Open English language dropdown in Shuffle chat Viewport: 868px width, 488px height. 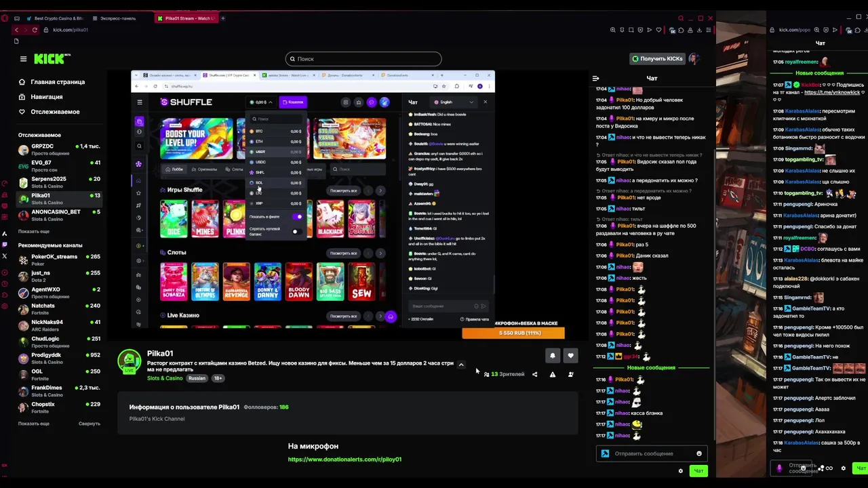pos(453,102)
